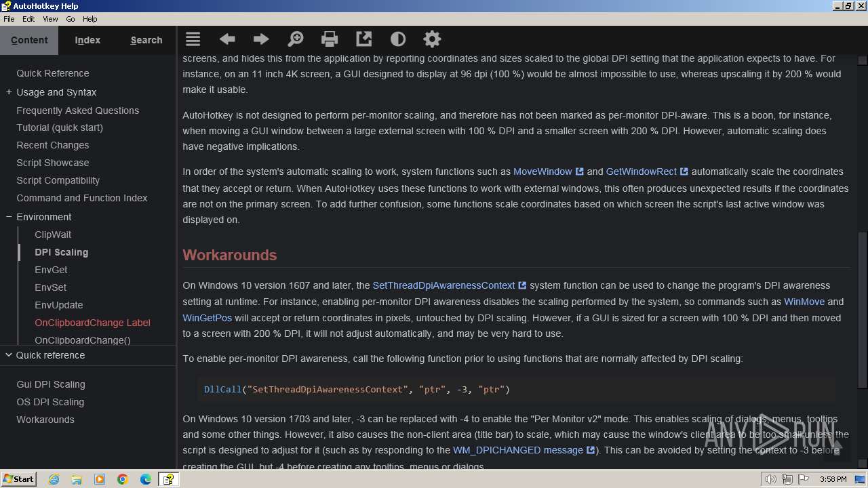Viewport: 868px width, 488px height.
Task: Follow the GetWindowRect link
Action: coord(647,171)
